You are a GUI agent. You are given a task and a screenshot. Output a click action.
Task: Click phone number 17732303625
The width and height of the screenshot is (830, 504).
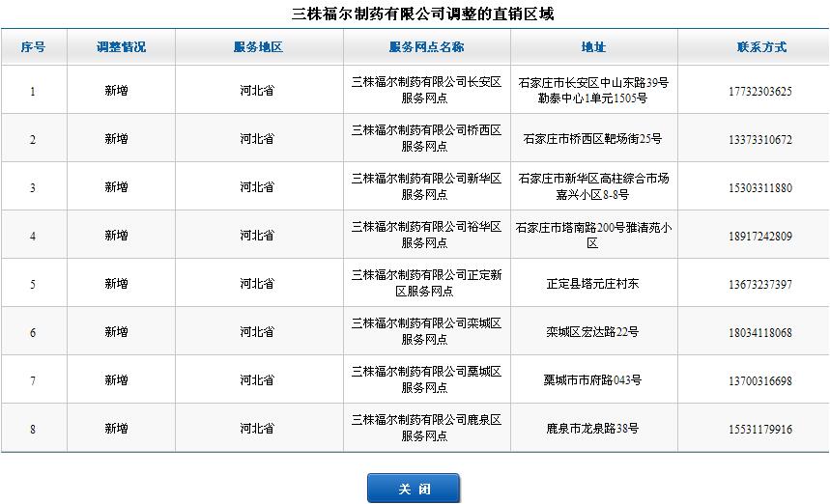click(759, 92)
